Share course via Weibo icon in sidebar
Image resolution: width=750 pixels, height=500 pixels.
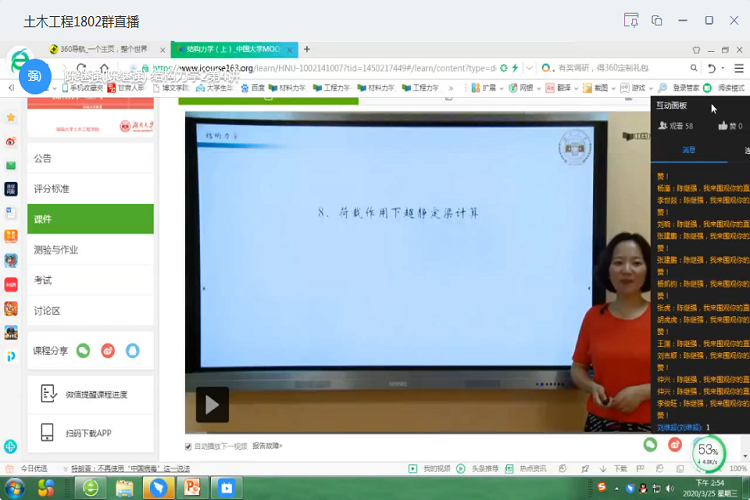[x=108, y=351]
